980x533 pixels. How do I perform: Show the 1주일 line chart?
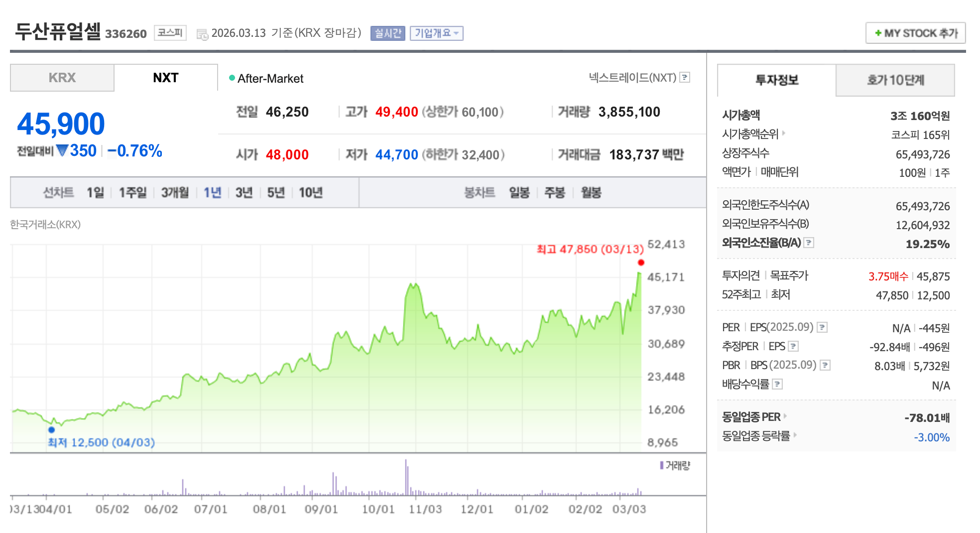point(132,192)
